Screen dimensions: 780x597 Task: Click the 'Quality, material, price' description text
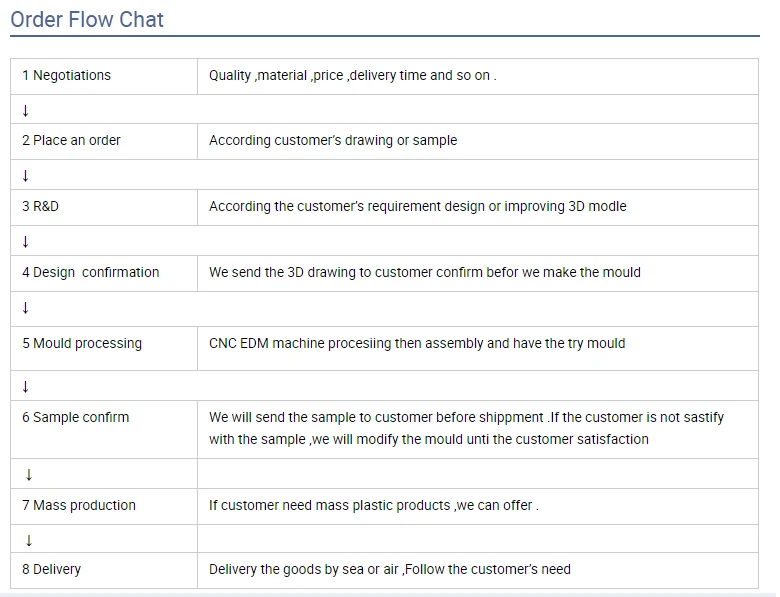coord(352,76)
